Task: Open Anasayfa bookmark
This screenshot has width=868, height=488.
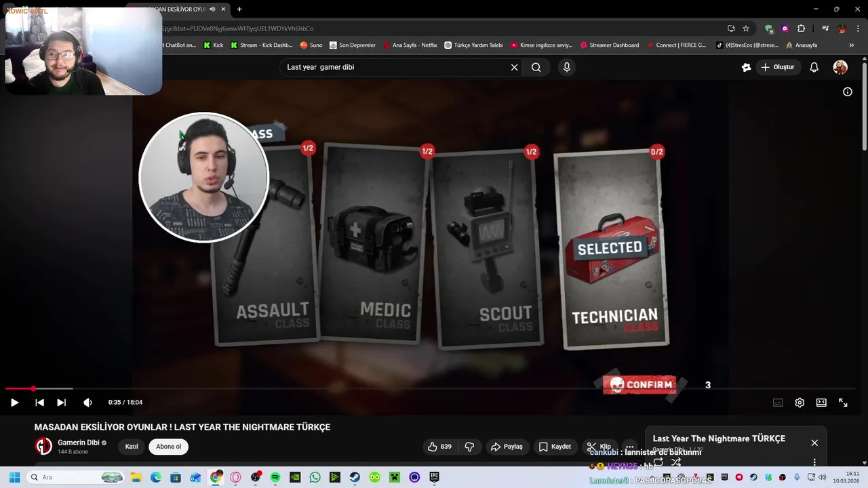Action: 801,45
